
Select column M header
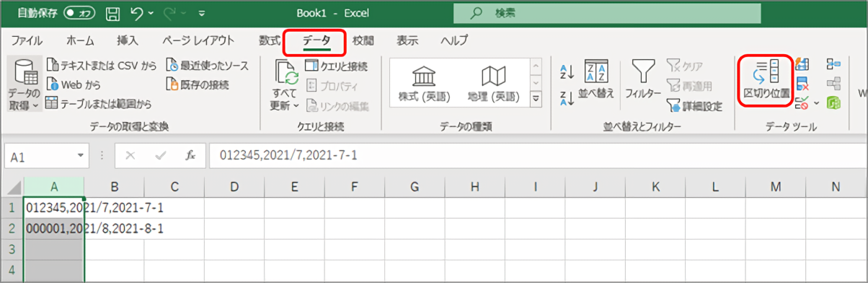(775, 187)
